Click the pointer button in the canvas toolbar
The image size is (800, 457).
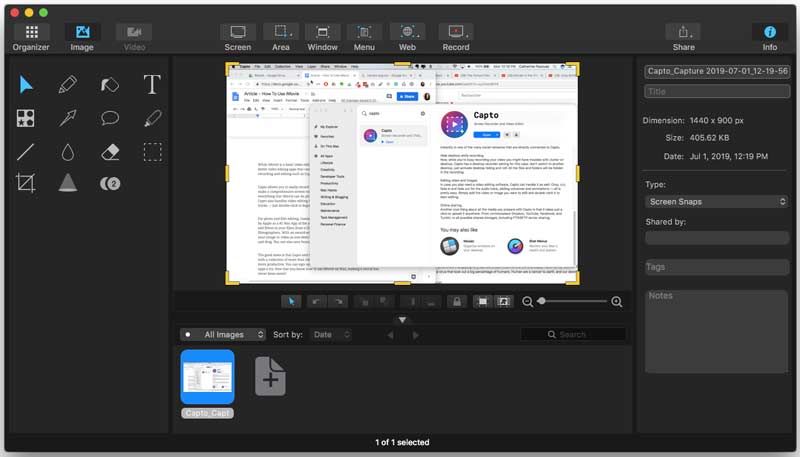click(x=291, y=301)
